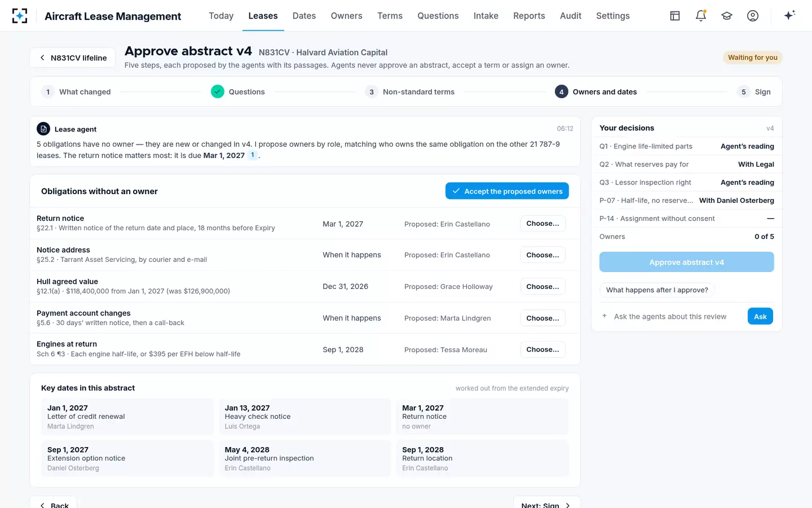The image size is (812, 508).
Task: Go back to N831CV lifeline
Action: tap(73, 58)
